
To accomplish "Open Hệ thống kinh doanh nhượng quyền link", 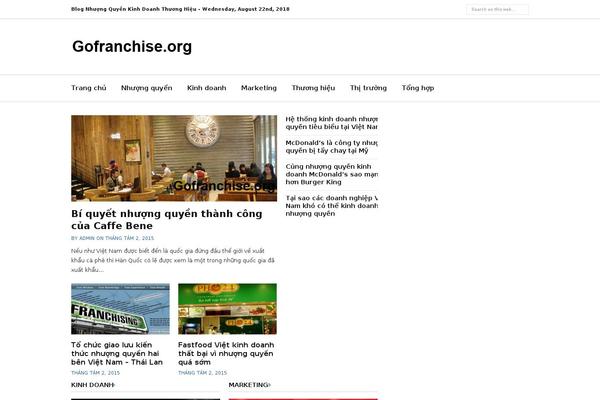I will coord(331,123).
